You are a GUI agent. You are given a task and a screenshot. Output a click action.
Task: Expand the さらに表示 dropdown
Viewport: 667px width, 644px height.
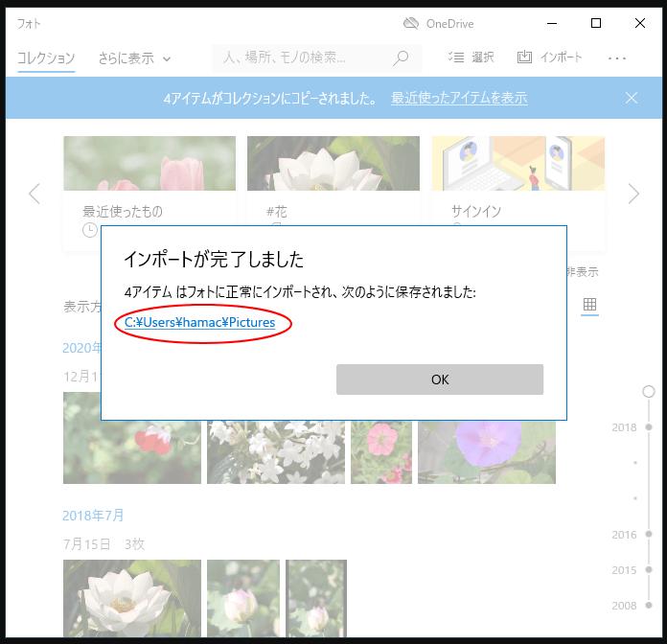pyautogui.click(x=134, y=58)
